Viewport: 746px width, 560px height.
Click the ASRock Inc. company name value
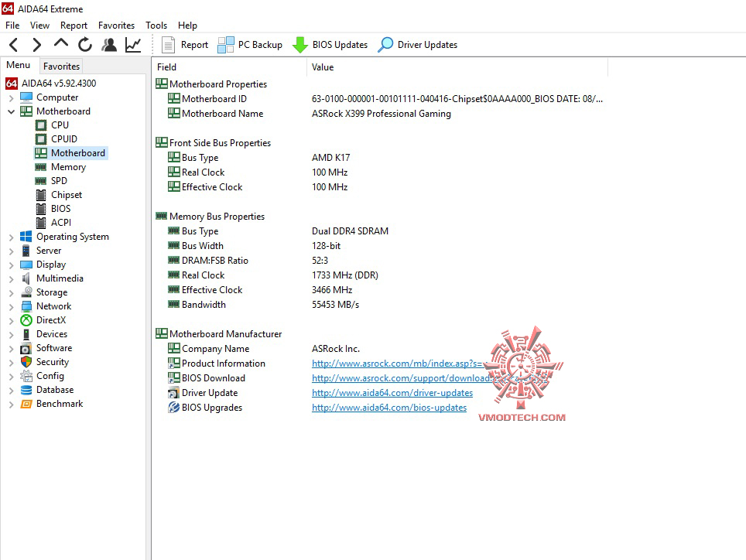[335, 349]
